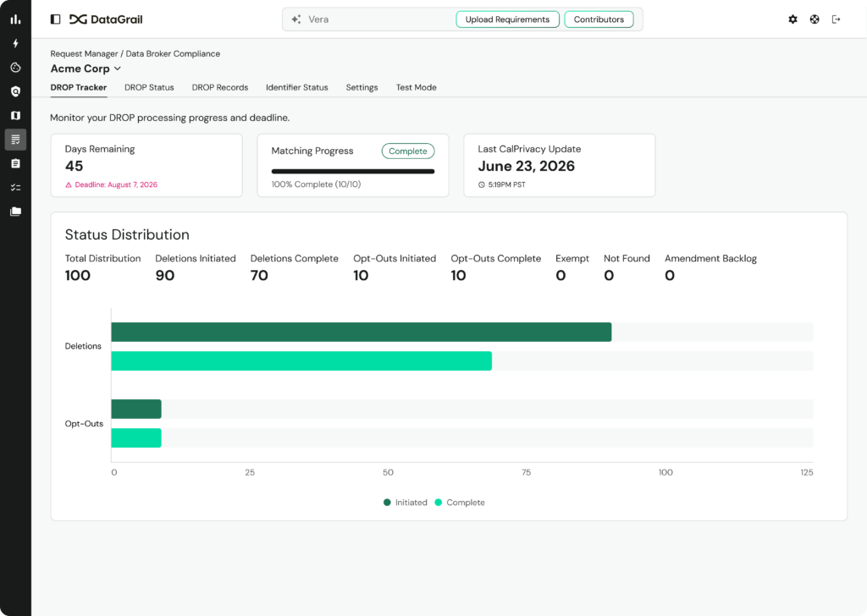Click the Last CalPrivacy Update label
Image resolution: width=867 pixels, height=616 pixels.
(530, 149)
